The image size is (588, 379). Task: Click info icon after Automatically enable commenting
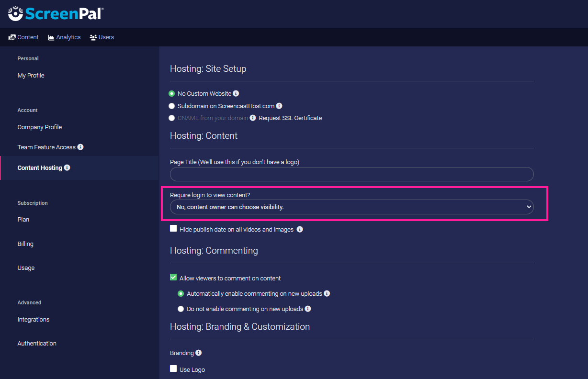(327, 293)
